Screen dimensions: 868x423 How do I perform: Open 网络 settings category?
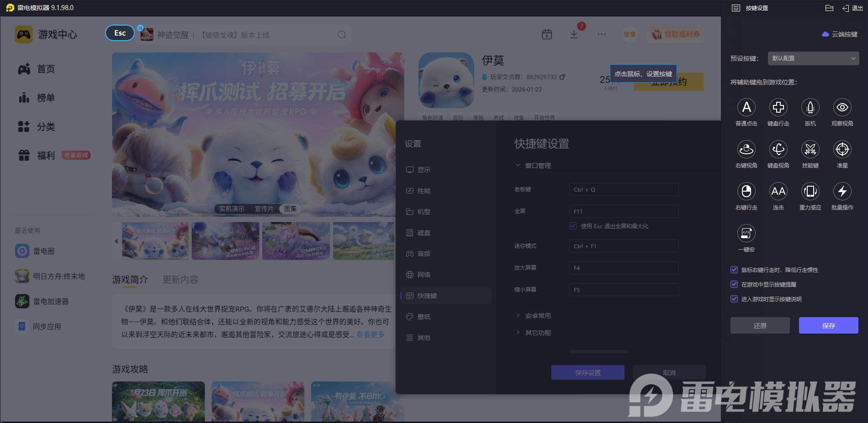coord(446,275)
